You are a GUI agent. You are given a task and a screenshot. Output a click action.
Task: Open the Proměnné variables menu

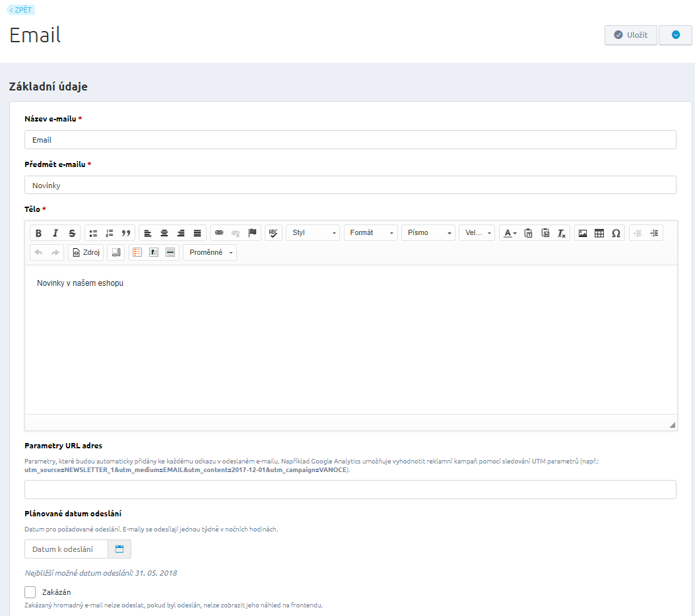click(209, 253)
